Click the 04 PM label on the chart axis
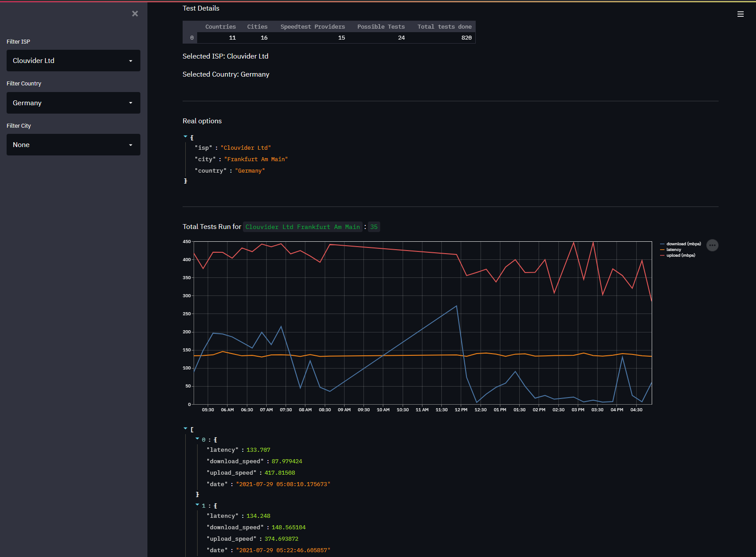The width and height of the screenshot is (756, 557). click(617, 410)
